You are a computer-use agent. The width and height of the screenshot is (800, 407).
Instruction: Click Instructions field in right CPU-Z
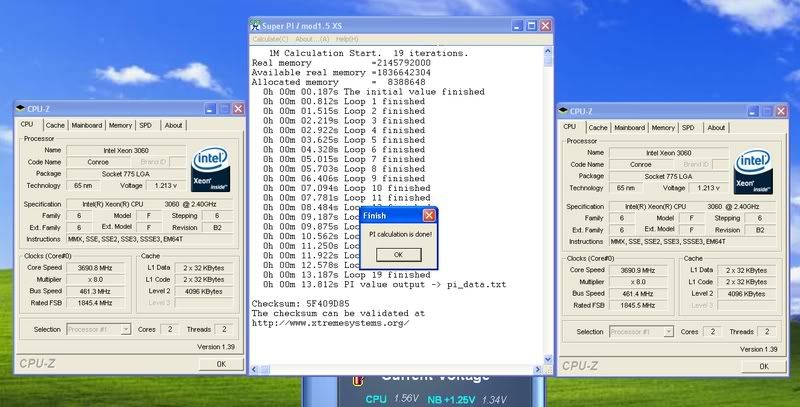click(692, 242)
